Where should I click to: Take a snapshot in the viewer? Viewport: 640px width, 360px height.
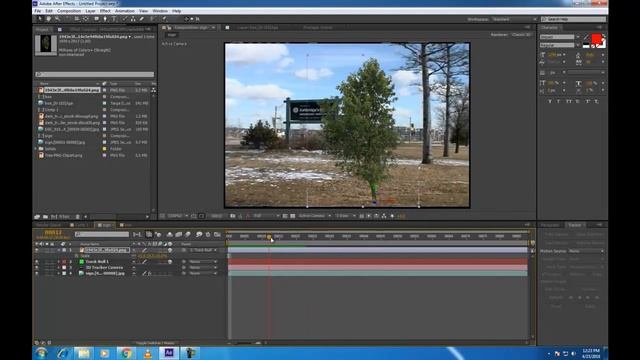click(x=233, y=216)
